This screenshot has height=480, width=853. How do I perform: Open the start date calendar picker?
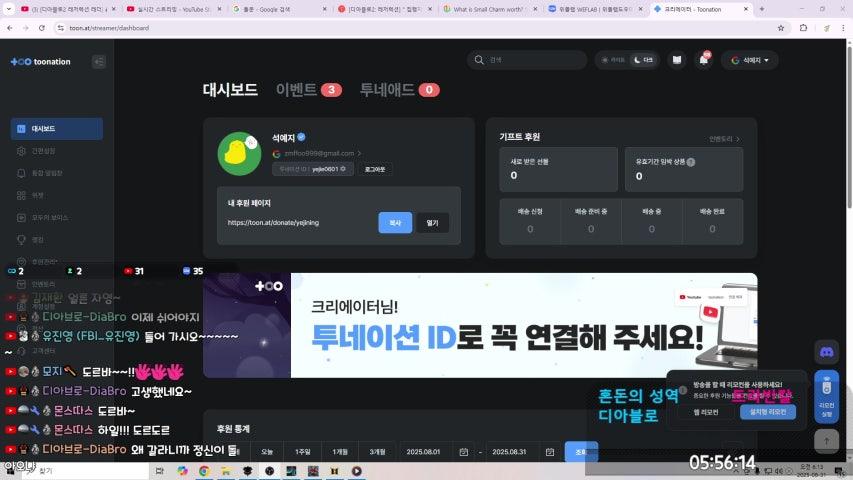tap(463, 452)
